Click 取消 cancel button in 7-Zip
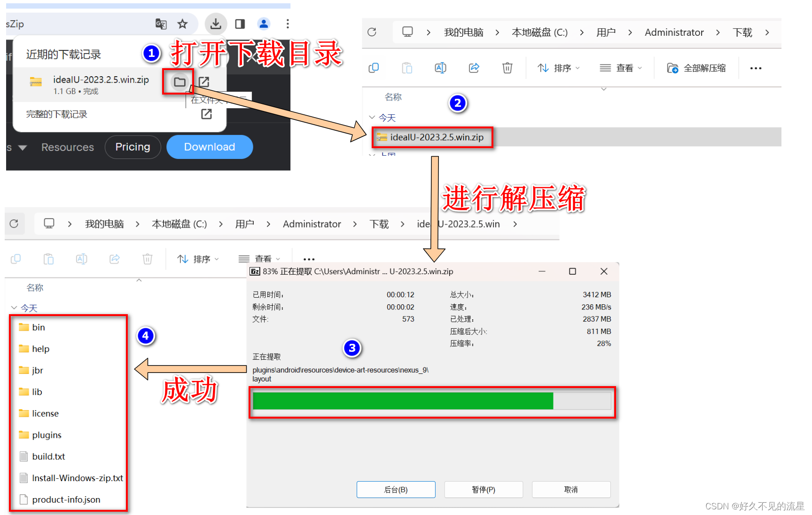Image resolution: width=812 pixels, height=515 pixels. point(571,490)
